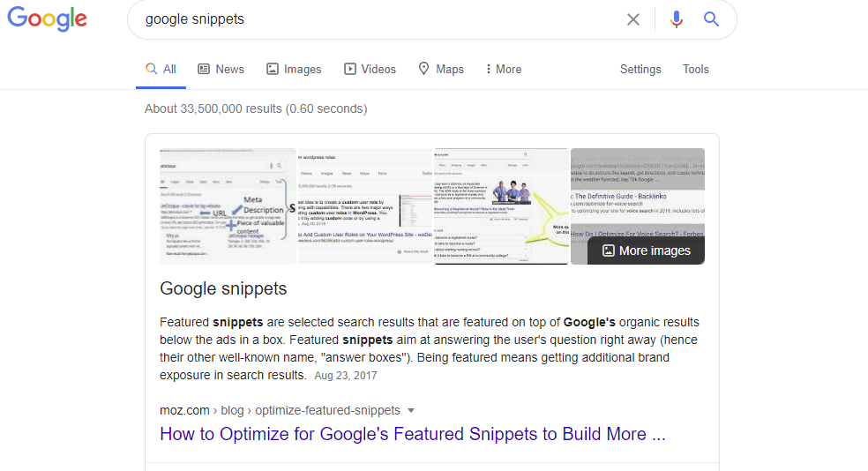Start voice search with the microphone icon
The image size is (868, 471).
click(676, 19)
